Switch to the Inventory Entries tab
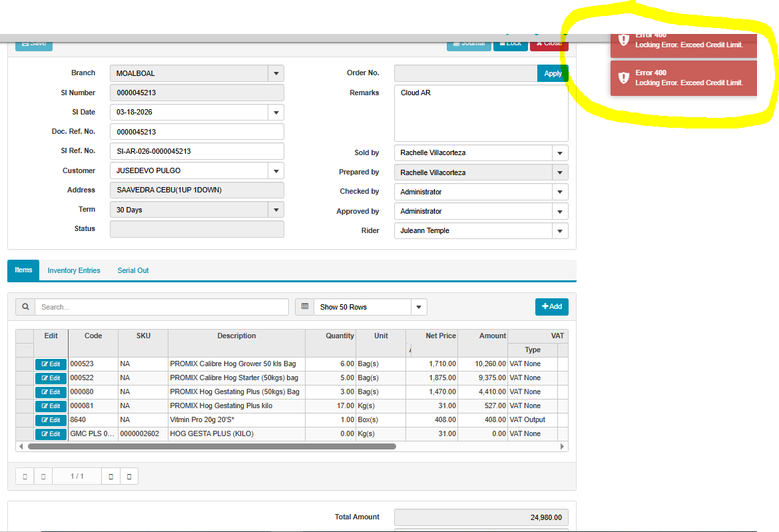 (x=74, y=270)
